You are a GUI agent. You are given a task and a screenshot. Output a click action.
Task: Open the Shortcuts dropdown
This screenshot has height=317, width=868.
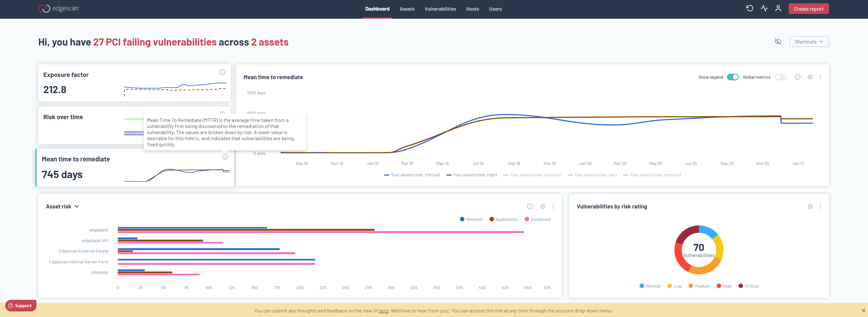(809, 42)
